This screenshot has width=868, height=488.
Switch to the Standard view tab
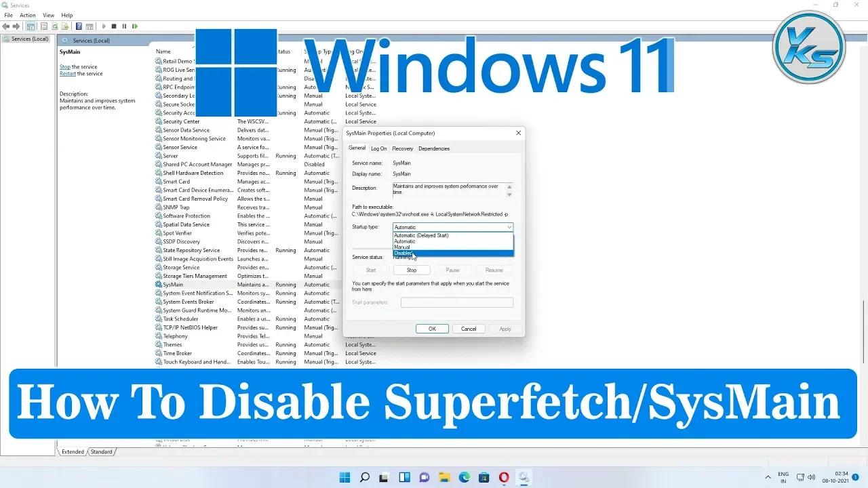pyautogui.click(x=101, y=451)
